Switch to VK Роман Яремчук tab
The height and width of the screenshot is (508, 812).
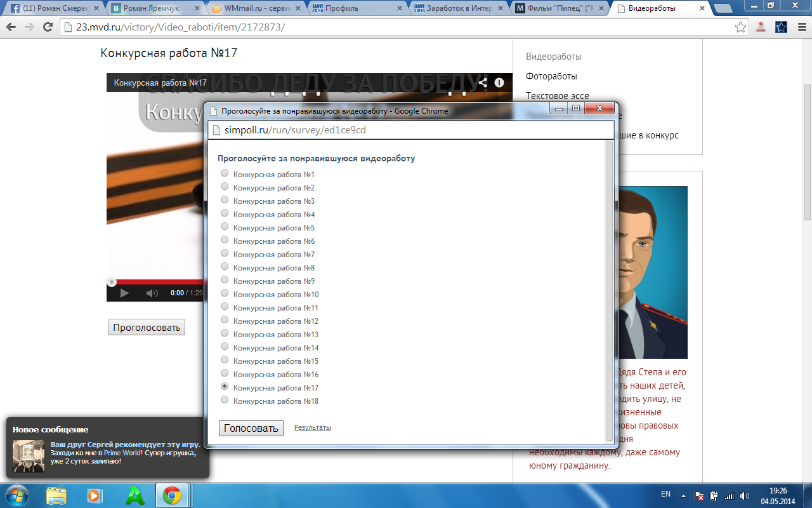tap(154, 8)
